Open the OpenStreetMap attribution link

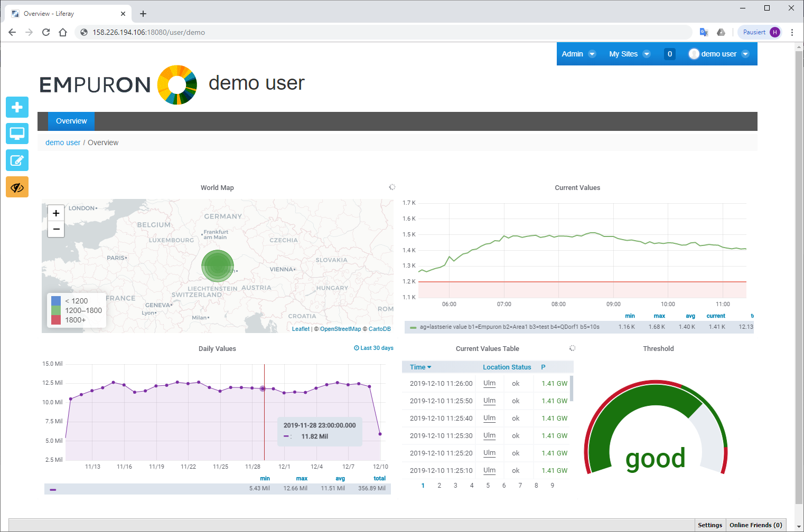[340, 329]
